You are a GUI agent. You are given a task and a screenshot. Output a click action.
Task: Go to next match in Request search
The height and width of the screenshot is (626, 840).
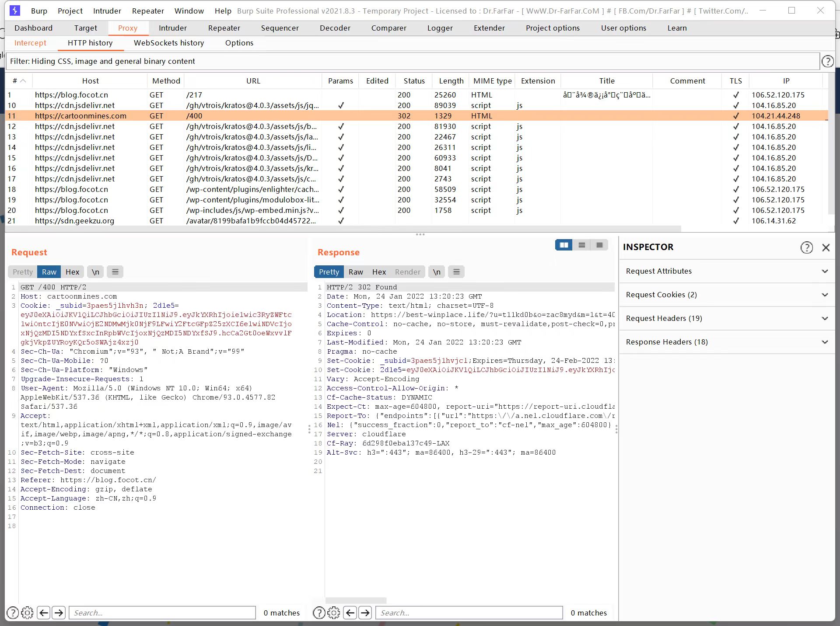(x=59, y=613)
